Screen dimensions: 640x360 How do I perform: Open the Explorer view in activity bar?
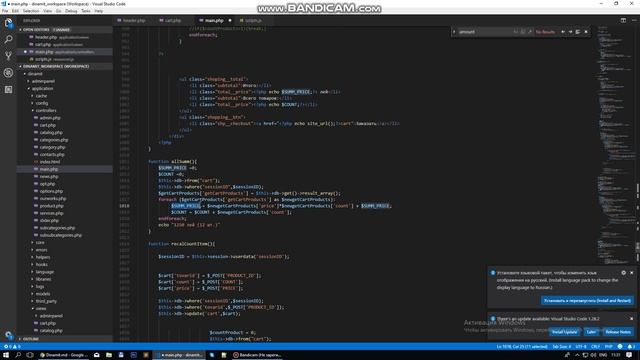coord(8,23)
